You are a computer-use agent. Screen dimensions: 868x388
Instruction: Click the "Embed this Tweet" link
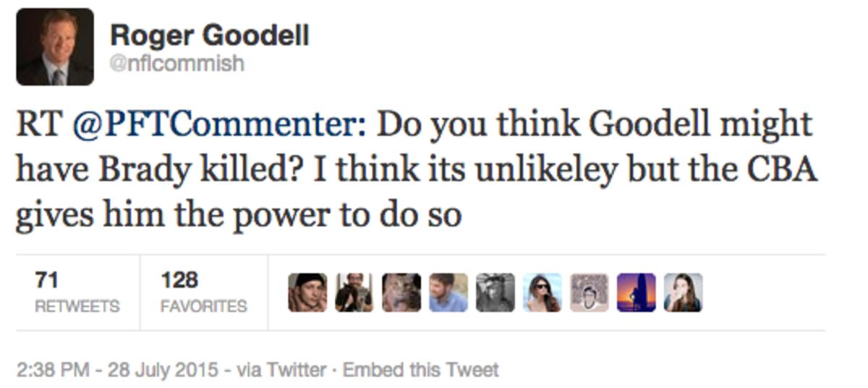(x=420, y=371)
